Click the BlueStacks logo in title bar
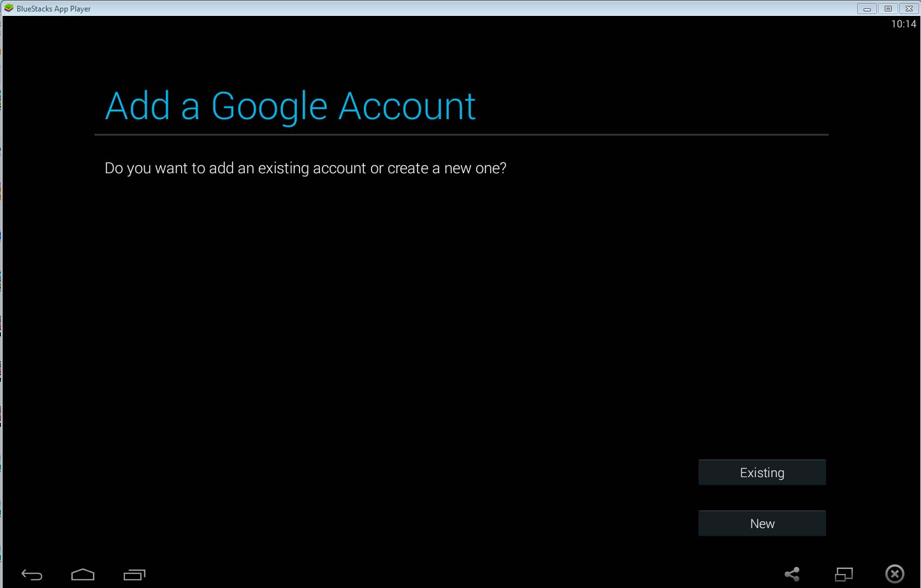The image size is (921, 588). tap(9, 8)
